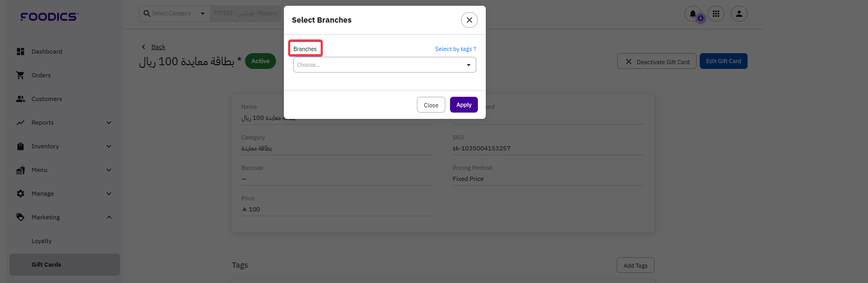Click the Orders cart icon
The width and height of the screenshot is (868, 283).
pos(21,75)
